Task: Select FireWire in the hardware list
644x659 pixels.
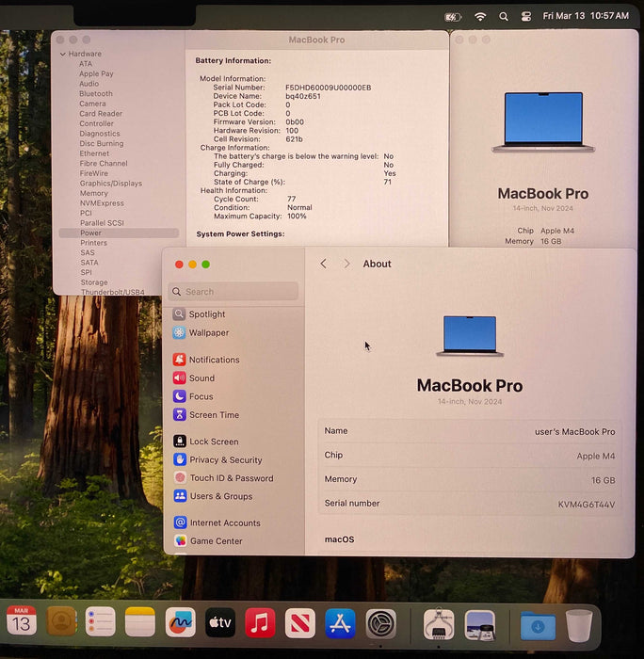Action: tap(94, 173)
